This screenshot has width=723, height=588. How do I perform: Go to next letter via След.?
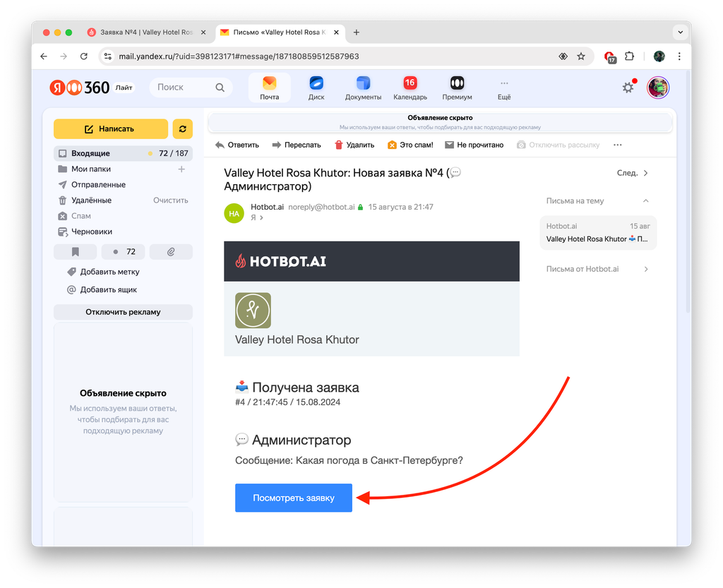632,173
